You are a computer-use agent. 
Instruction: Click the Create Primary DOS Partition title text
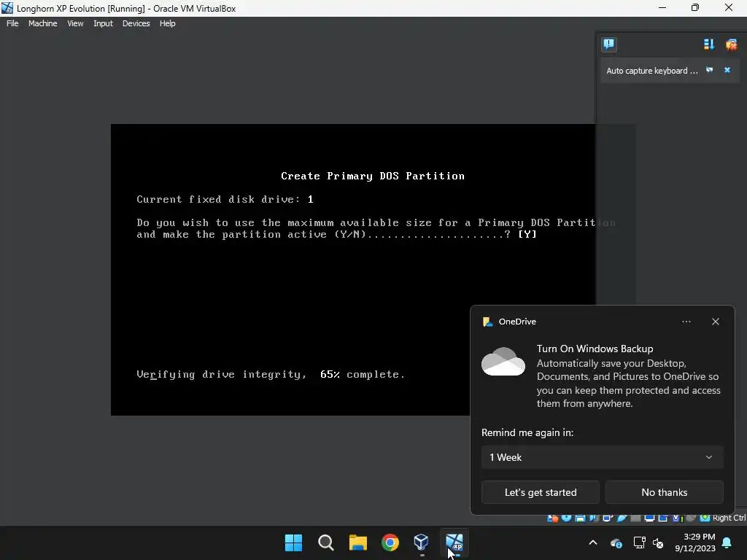[373, 176]
